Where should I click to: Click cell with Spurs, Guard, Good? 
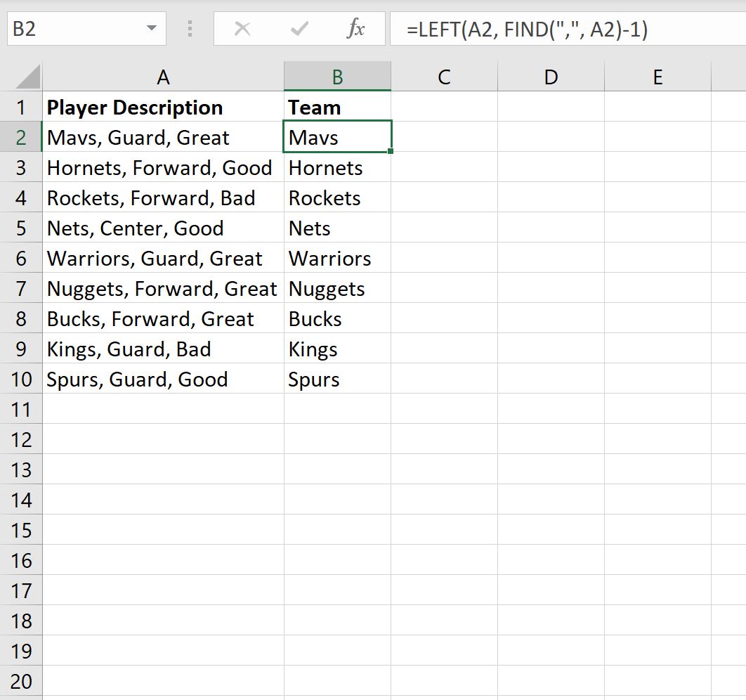[163, 379]
